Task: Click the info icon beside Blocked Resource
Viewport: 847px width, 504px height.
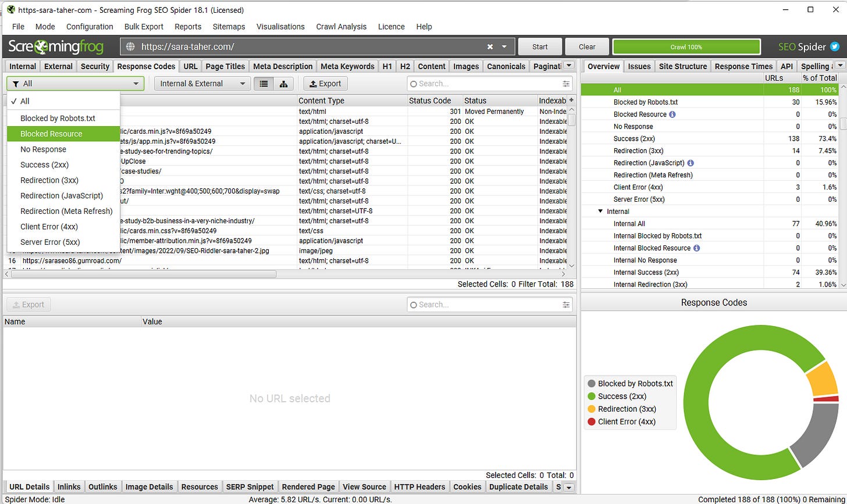Action: [x=672, y=115]
